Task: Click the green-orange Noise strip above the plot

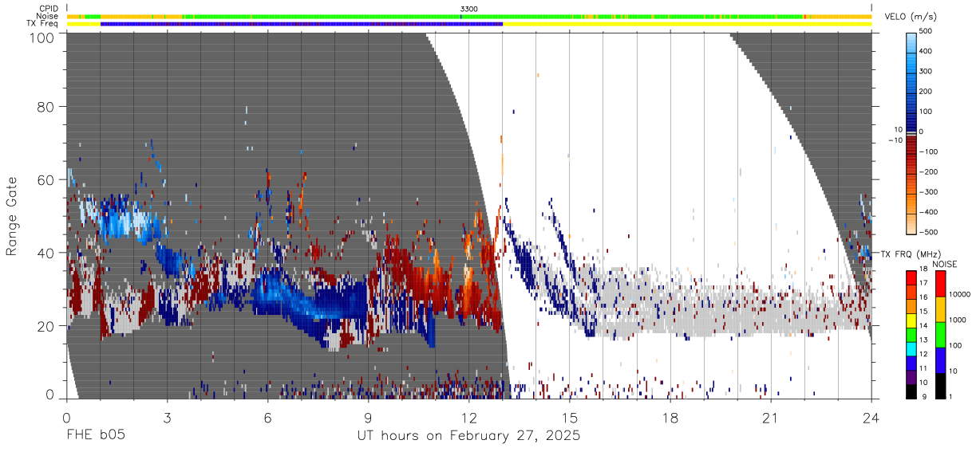Action: (469, 16)
